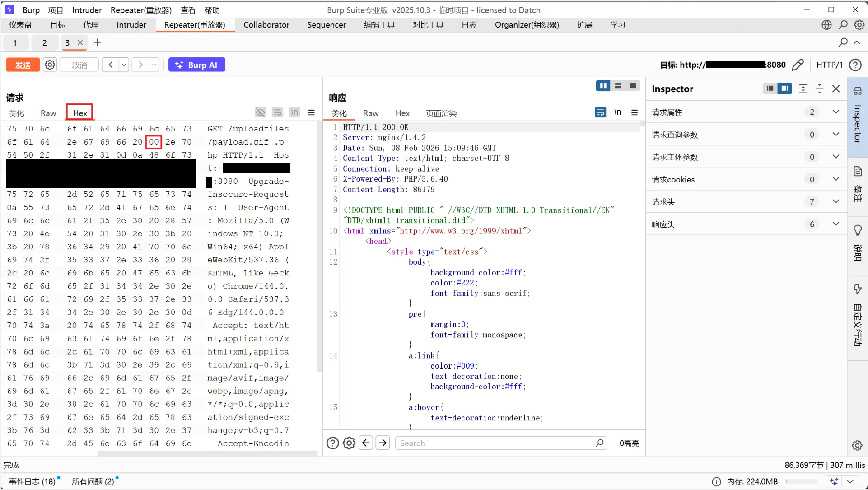Open 项目 project menu
Image resolution: width=868 pixels, height=490 pixels.
56,10
